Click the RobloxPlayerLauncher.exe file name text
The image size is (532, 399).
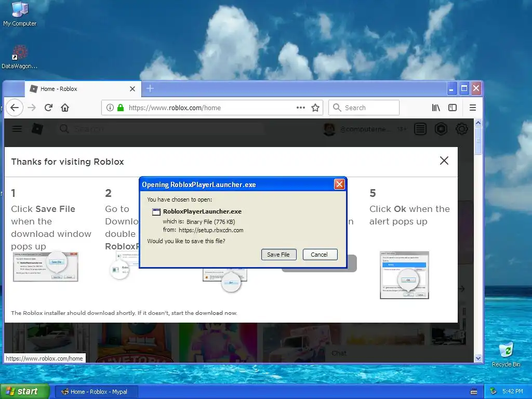[202, 211]
